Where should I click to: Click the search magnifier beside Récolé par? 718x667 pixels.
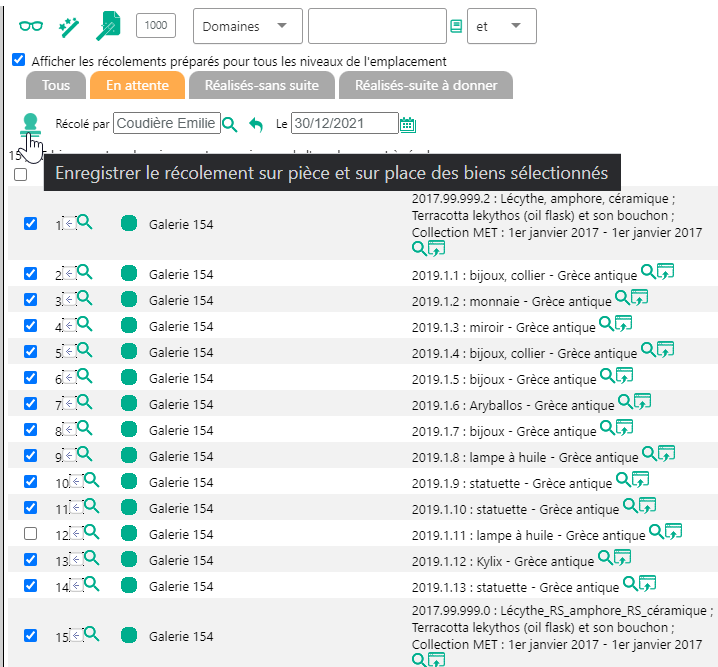pos(230,124)
